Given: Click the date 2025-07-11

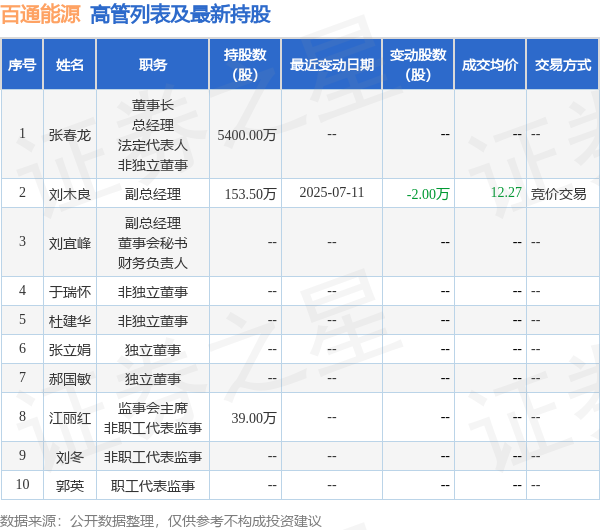Looking at the screenshot, I should (x=332, y=192).
